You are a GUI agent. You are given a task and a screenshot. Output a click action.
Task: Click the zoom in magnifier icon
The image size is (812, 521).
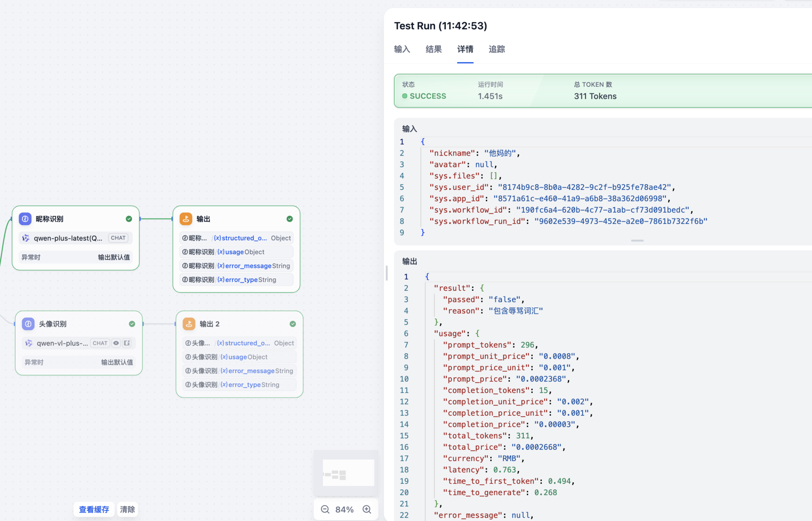tap(367, 509)
